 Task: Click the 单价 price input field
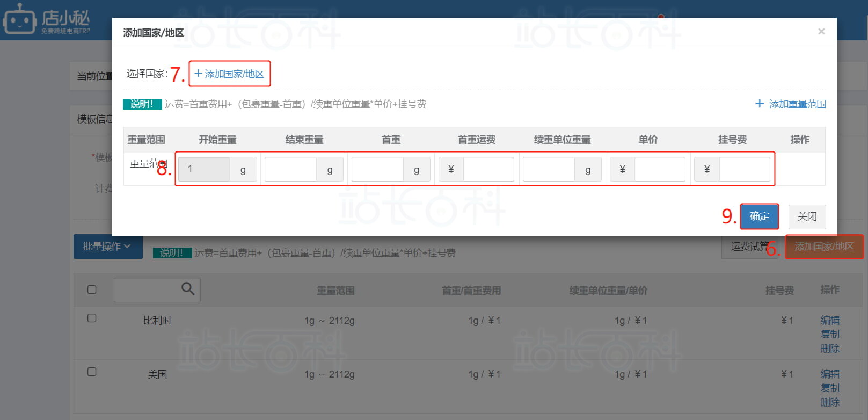click(659, 170)
